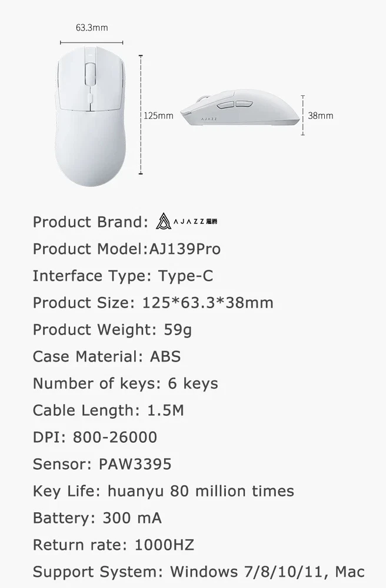Select the Cable Length: 1.5M text
The image size is (386, 588).
point(108,410)
